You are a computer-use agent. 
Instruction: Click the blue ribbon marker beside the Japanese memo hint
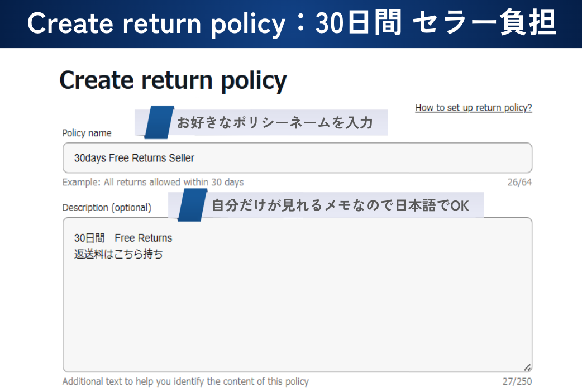pos(192,205)
